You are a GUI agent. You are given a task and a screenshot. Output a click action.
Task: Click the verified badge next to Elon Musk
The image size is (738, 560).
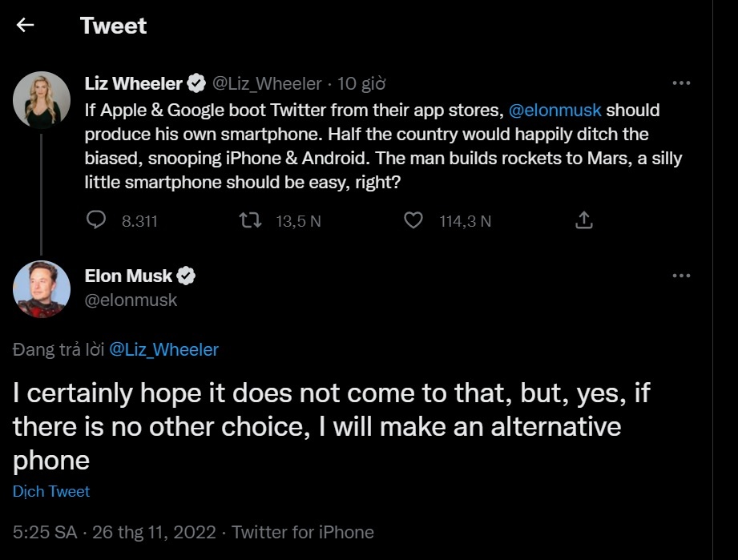(186, 276)
